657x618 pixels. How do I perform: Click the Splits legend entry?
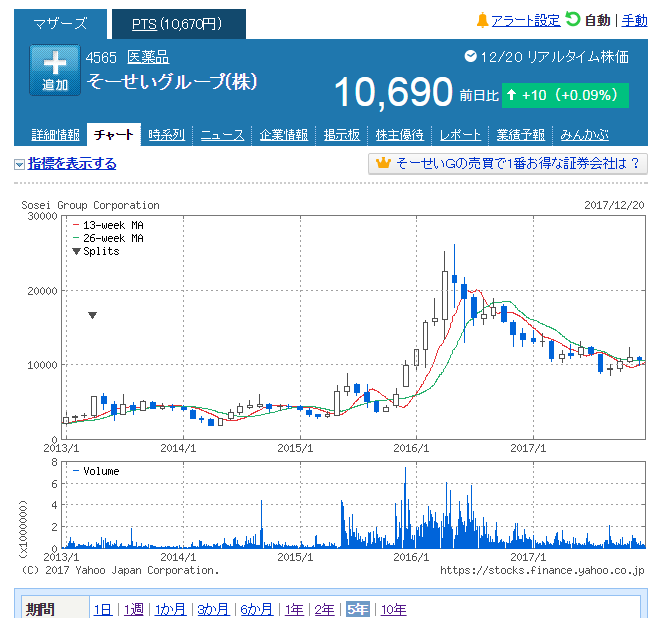(x=96, y=251)
